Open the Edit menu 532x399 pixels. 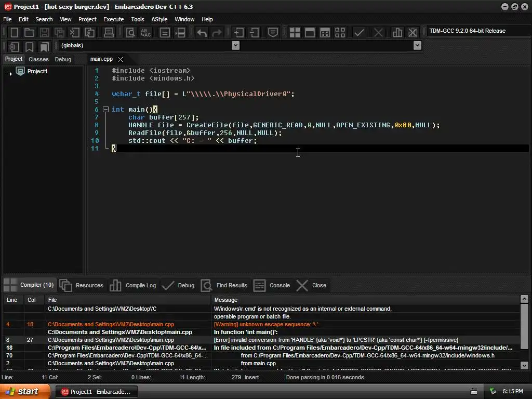click(23, 19)
